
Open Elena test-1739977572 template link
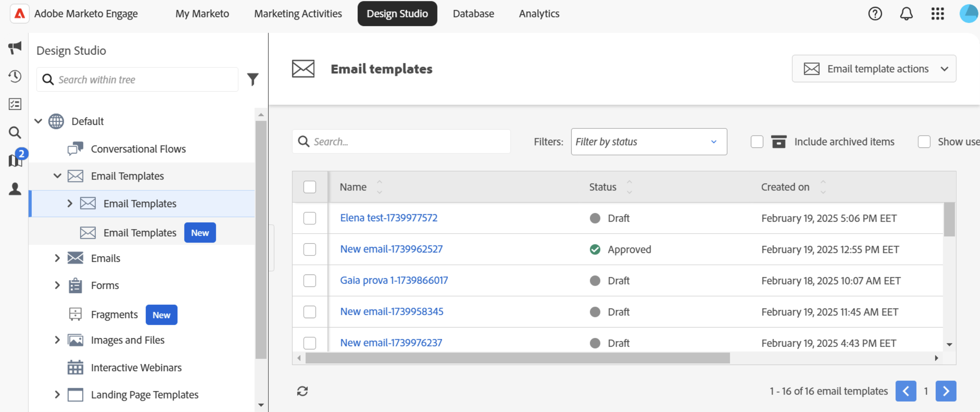388,218
